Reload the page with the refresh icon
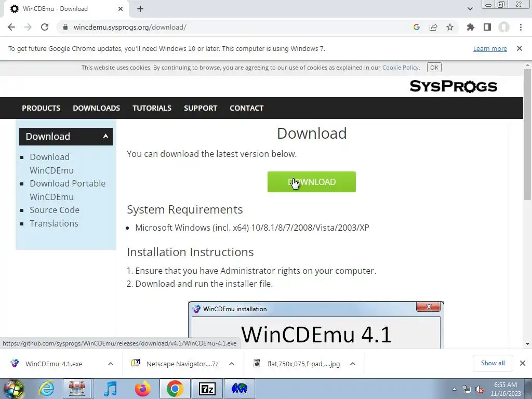 click(x=45, y=27)
